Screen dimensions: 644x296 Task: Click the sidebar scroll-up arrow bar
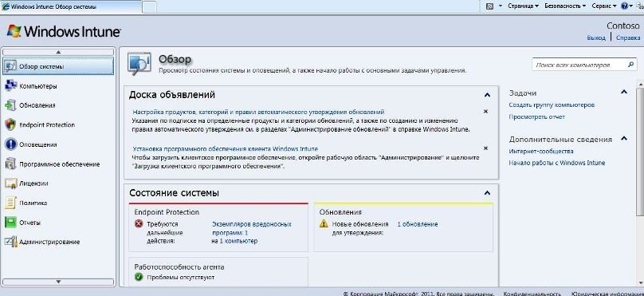point(58,52)
